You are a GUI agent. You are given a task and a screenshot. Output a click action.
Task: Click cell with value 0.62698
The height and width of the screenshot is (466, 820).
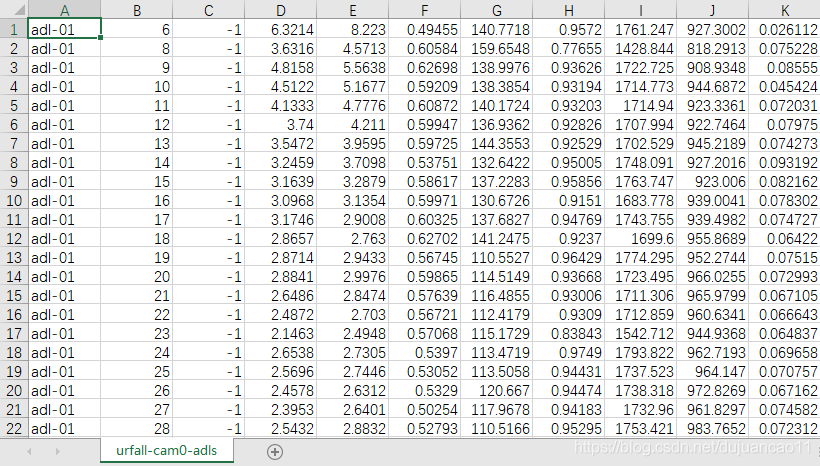click(x=424, y=67)
